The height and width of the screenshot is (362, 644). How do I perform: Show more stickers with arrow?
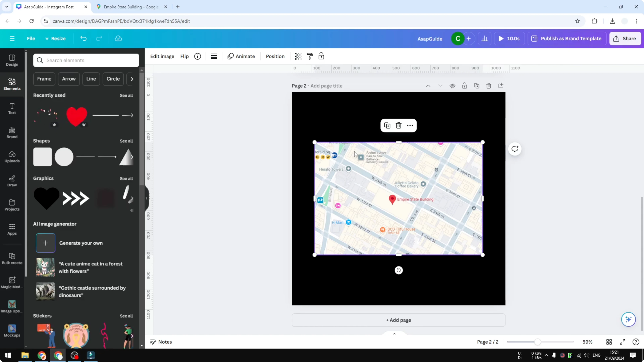click(x=132, y=336)
